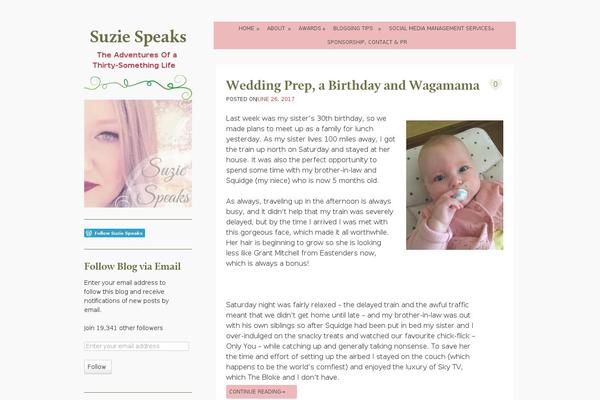Expand the About menu dropdown

279,29
